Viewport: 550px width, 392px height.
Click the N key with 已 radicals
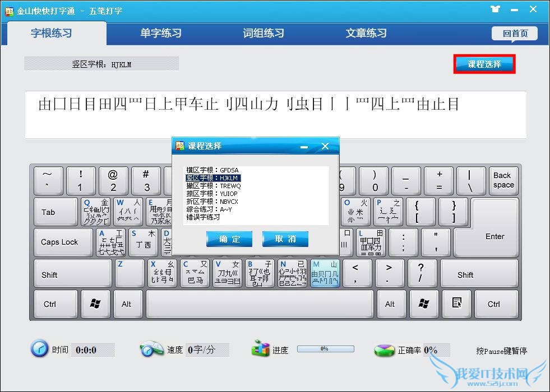click(x=292, y=273)
